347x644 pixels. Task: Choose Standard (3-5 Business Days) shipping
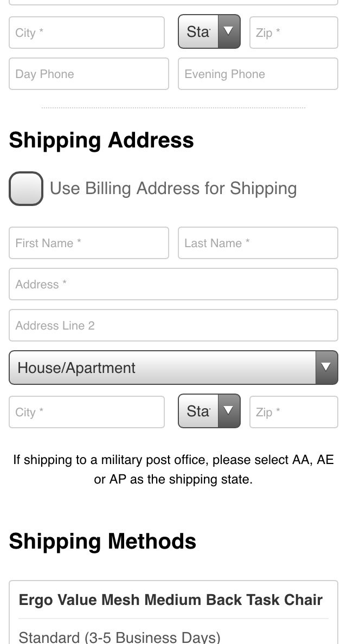pyautogui.click(x=119, y=636)
